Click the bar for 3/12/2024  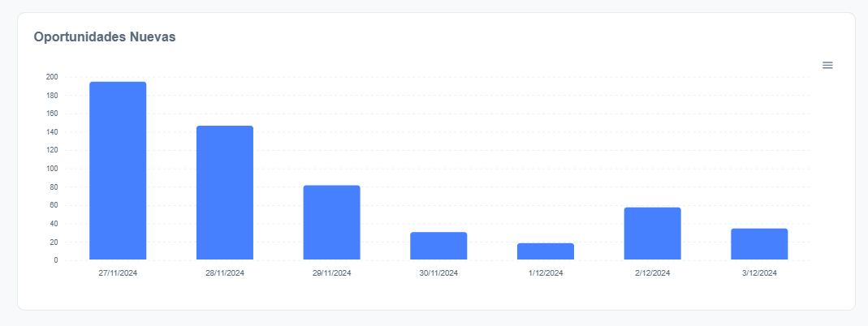[759, 244]
